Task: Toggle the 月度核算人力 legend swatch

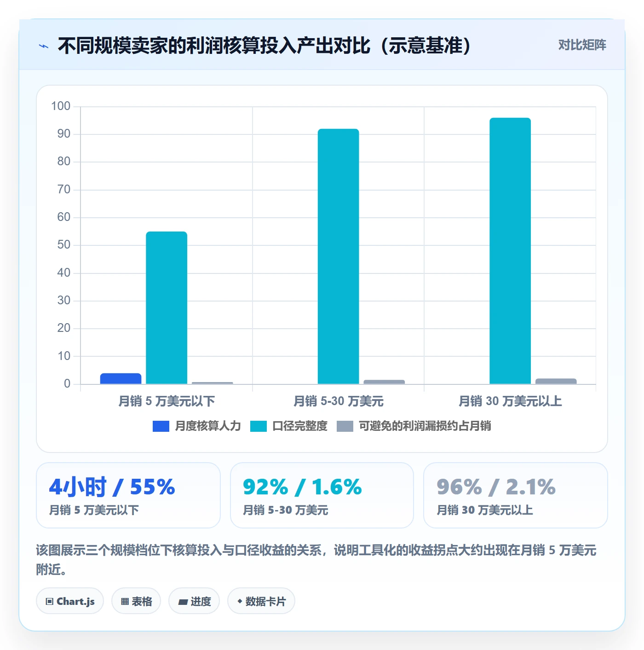Action: tap(161, 426)
